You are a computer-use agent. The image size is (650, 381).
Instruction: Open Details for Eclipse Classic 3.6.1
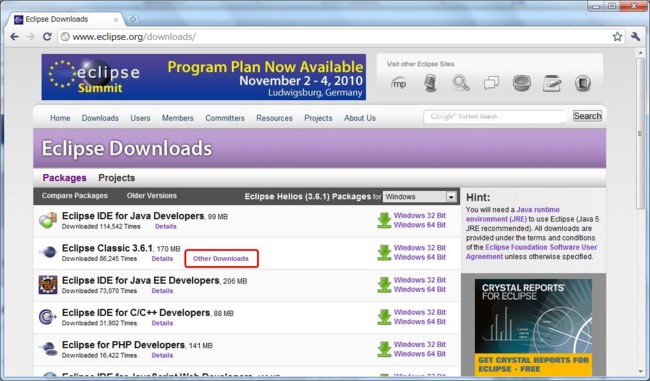[162, 259]
